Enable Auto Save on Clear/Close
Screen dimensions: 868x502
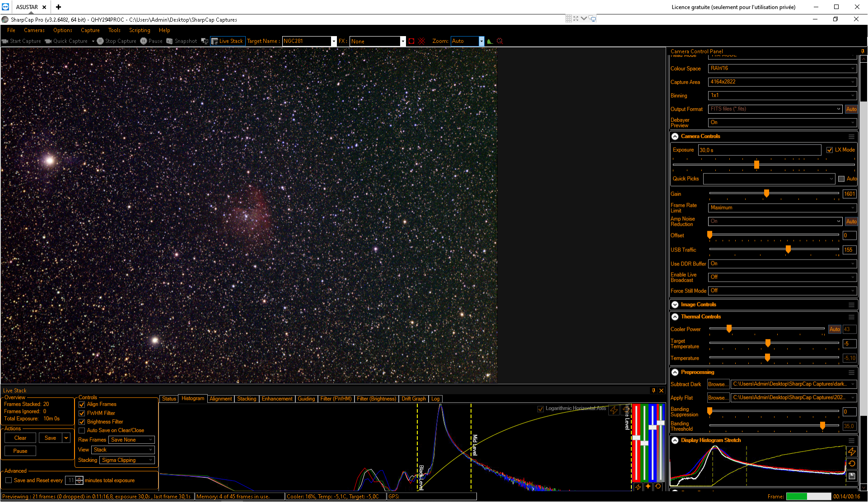pyautogui.click(x=82, y=431)
